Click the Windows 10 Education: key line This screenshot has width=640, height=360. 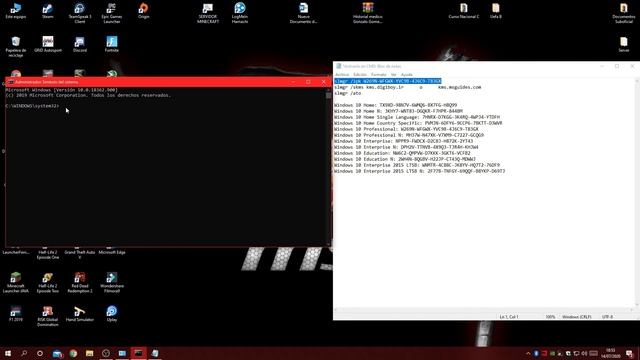(402, 153)
